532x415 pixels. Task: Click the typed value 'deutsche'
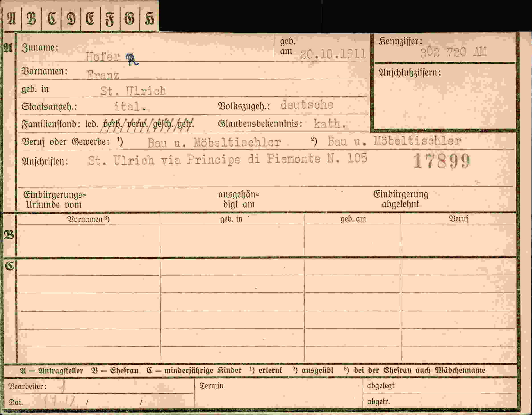click(x=307, y=105)
